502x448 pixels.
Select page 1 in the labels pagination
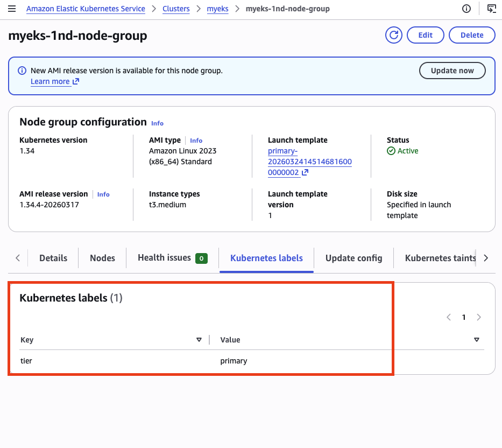tap(464, 317)
